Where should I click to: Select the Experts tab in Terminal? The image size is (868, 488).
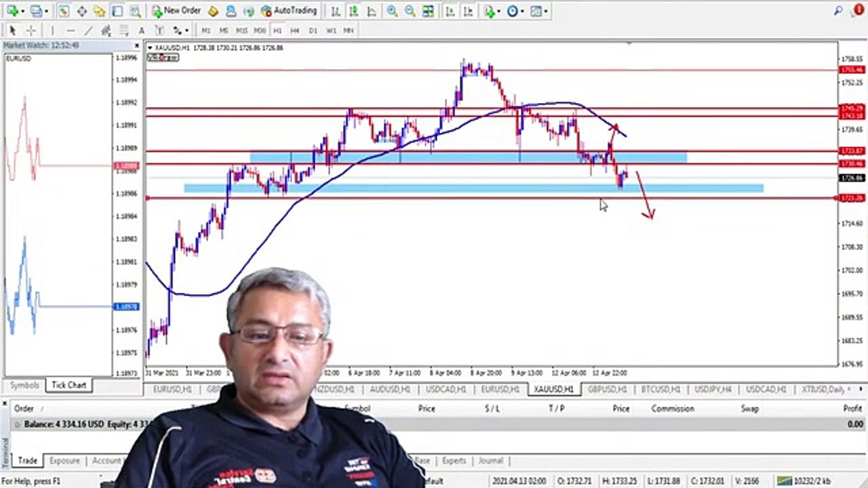click(454, 461)
